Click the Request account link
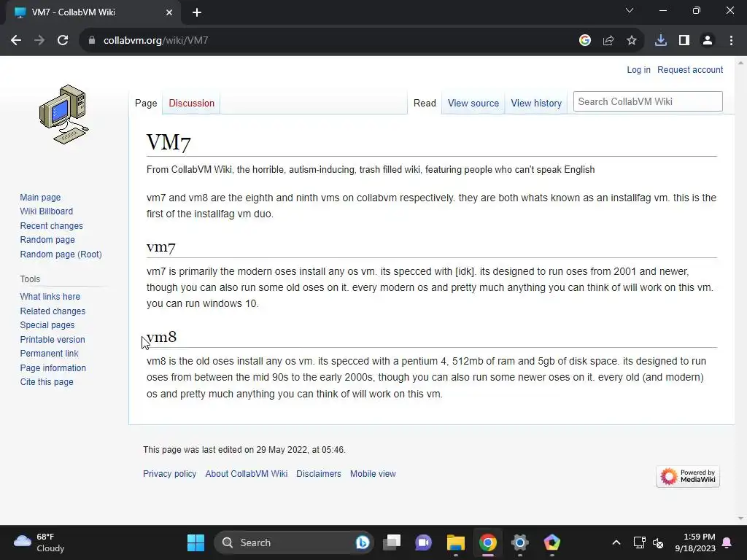747x560 pixels. (x=690, y=70)
